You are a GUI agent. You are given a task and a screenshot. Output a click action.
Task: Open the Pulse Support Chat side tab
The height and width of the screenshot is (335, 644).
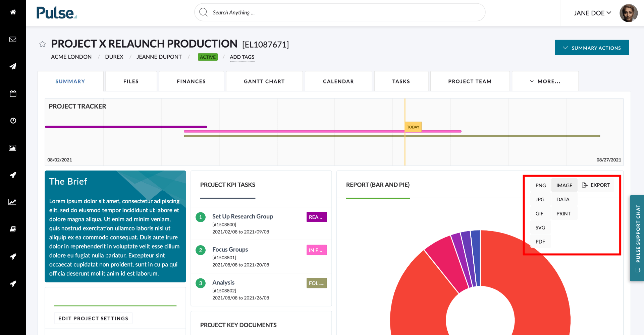[x=637, y=238]
